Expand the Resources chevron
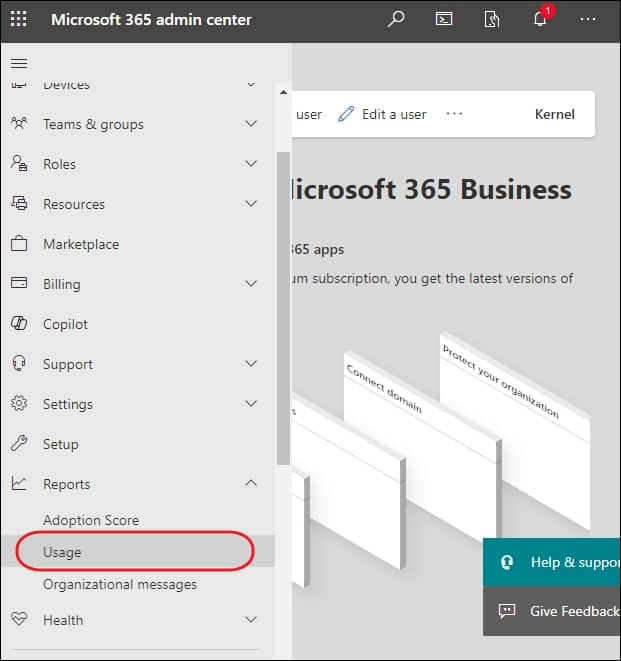Image resolution: width=621 pixels, height=661 pixels. point(251,203)
